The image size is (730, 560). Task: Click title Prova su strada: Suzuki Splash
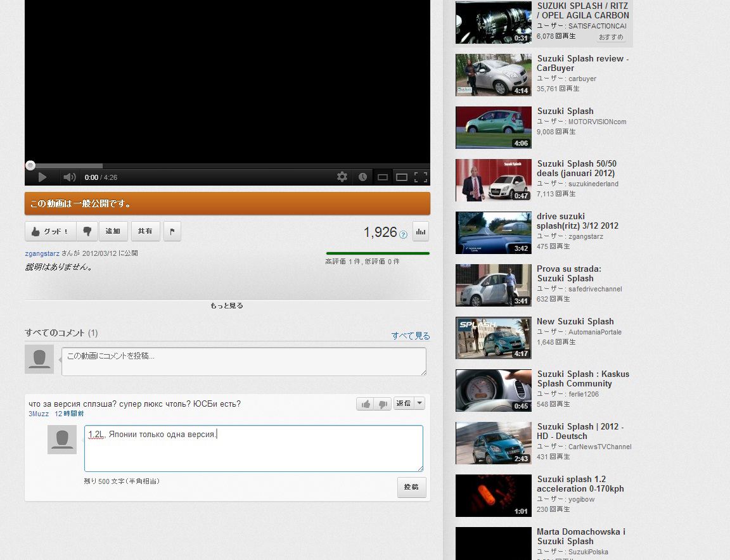point(569,274)
